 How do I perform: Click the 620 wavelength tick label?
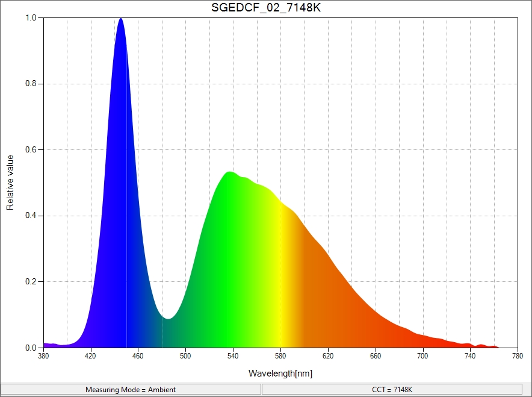[x=328, y=357]
